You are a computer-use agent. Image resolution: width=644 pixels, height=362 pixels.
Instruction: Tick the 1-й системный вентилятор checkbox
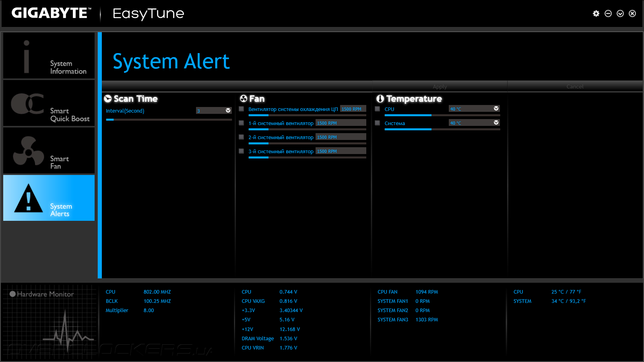242,123
